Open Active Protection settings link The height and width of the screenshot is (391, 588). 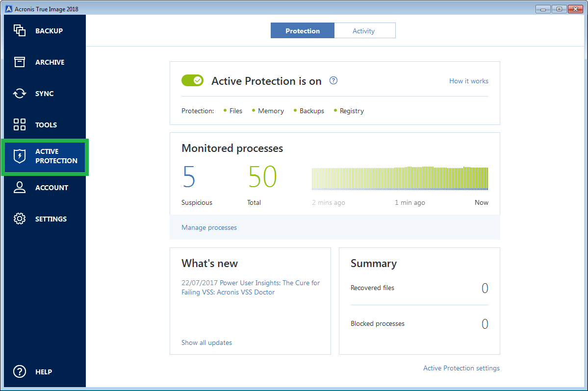tap(461, 368)
